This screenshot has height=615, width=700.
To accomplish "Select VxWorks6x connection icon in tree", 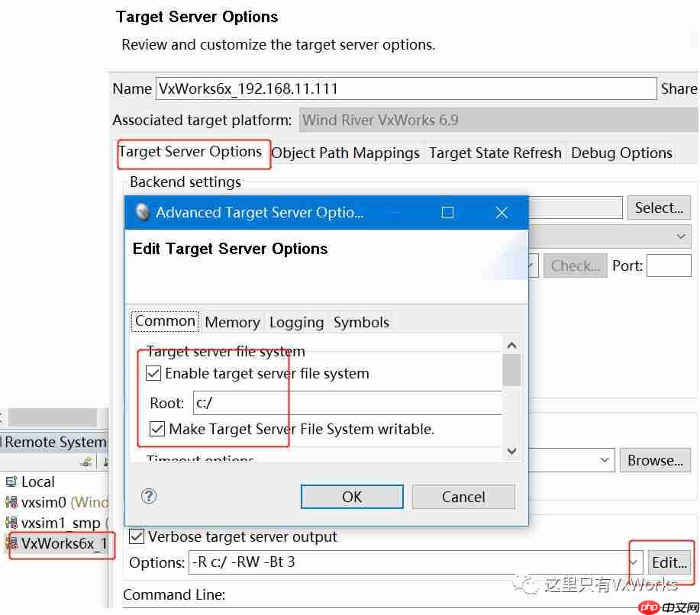I will (x=11, y=543).
